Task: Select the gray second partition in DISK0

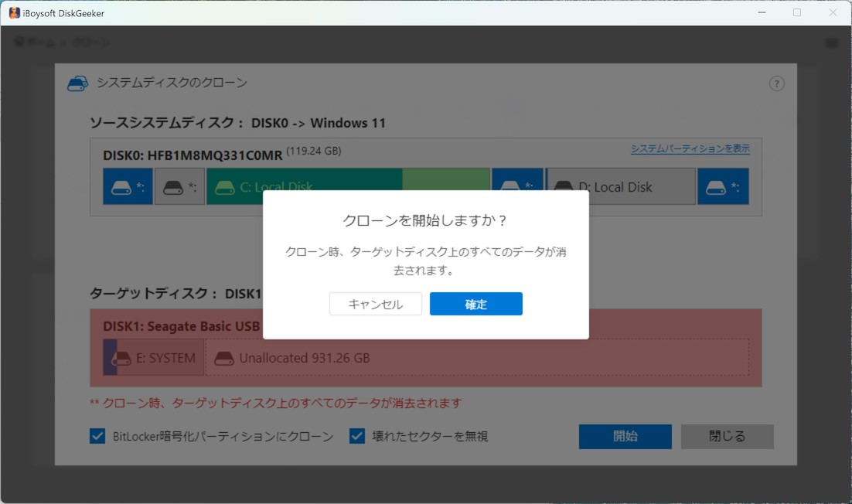Action: click(x=180, y=186)
